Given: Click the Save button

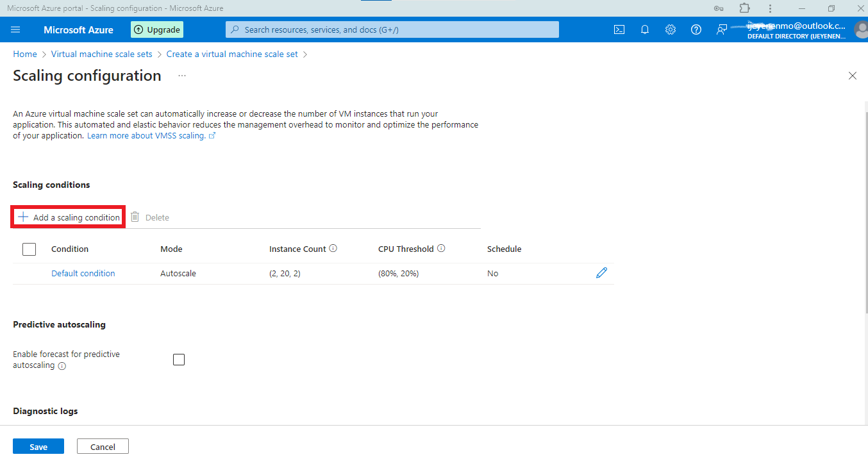Looking at the screenshot, I should pos(38,447).
